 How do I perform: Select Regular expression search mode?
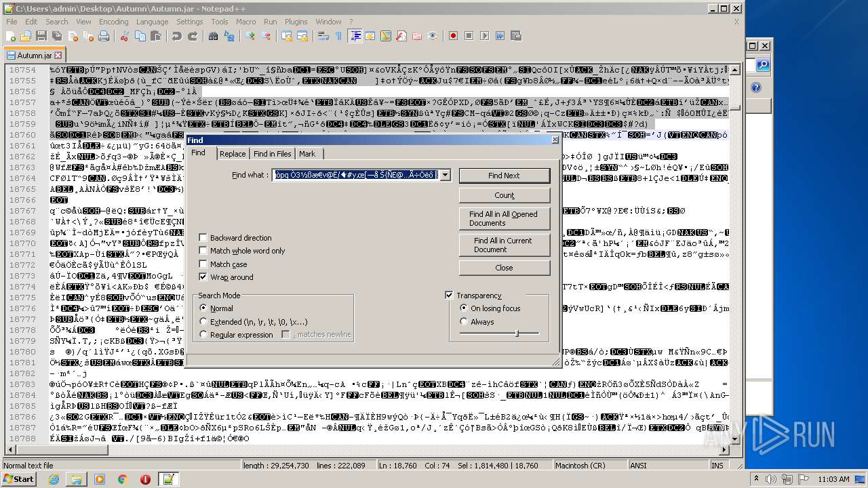pos(236,335)
